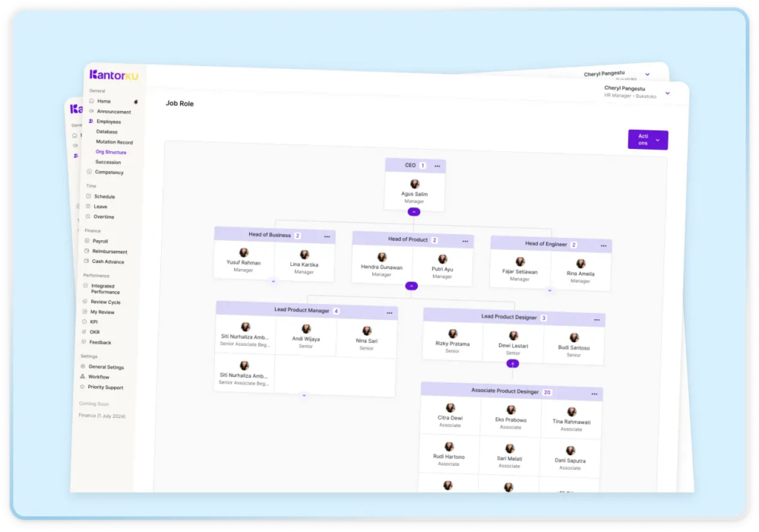The width and height of the screenshot is (759, 532).
Task: Expand the children under Head of Business
Action: [273, 282]
